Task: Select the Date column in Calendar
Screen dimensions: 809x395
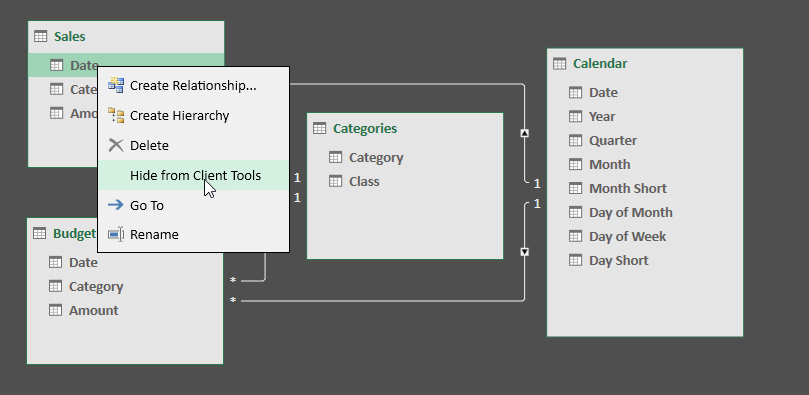Action: pos(603,92)
